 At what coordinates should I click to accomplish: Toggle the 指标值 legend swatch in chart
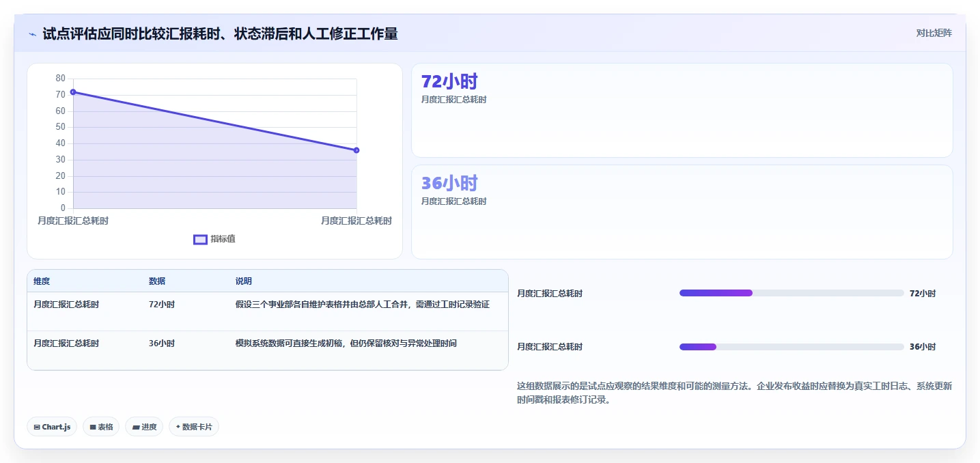click(200, 239)
